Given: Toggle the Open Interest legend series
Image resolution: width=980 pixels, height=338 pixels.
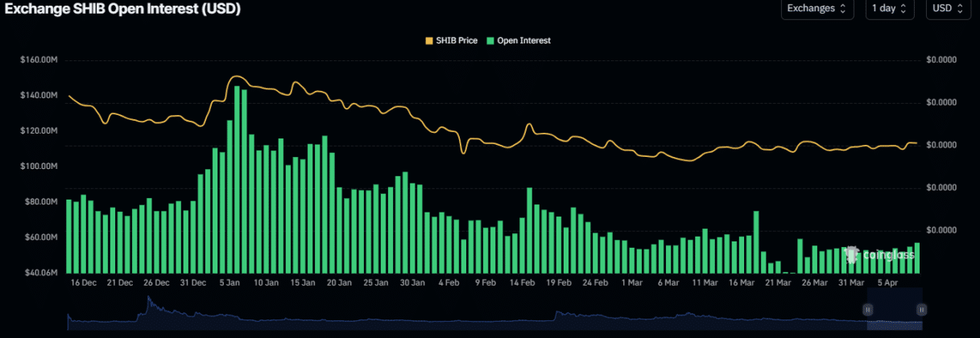Looking at the screenshot, I should tap(523, 40).
